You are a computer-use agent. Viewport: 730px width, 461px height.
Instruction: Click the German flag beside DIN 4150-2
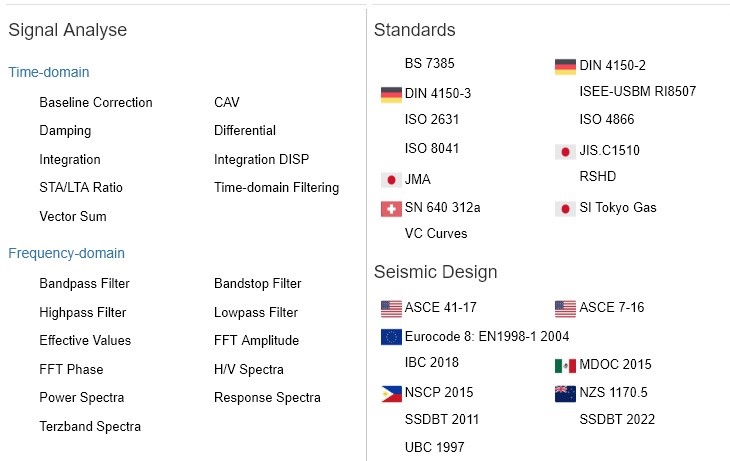[565, 67]
